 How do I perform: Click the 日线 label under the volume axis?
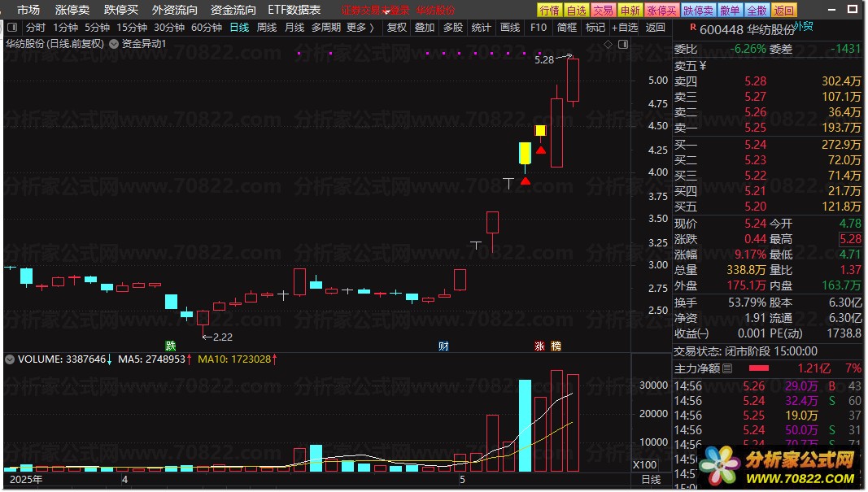651,479
